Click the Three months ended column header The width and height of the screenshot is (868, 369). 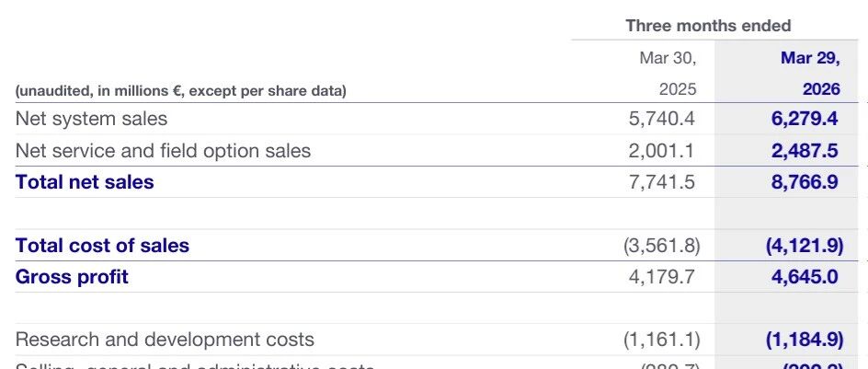click(708, 26)
